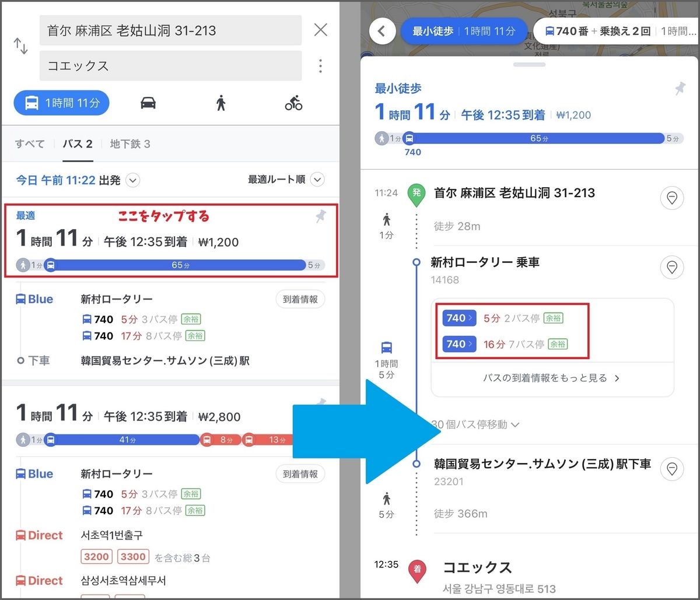Tap the ₩2,800 route summary 午後 12:35到着

coord(145,416)
